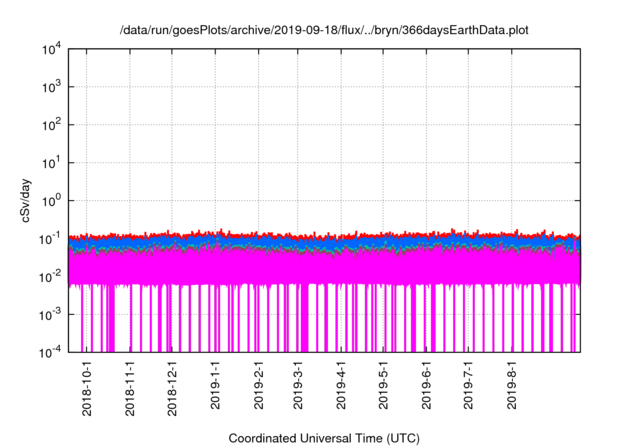Click the Coordinated Universal Time axis label
Image resolution: width=640 pixels, height=448 pixels.
click(x=325, y=438)
